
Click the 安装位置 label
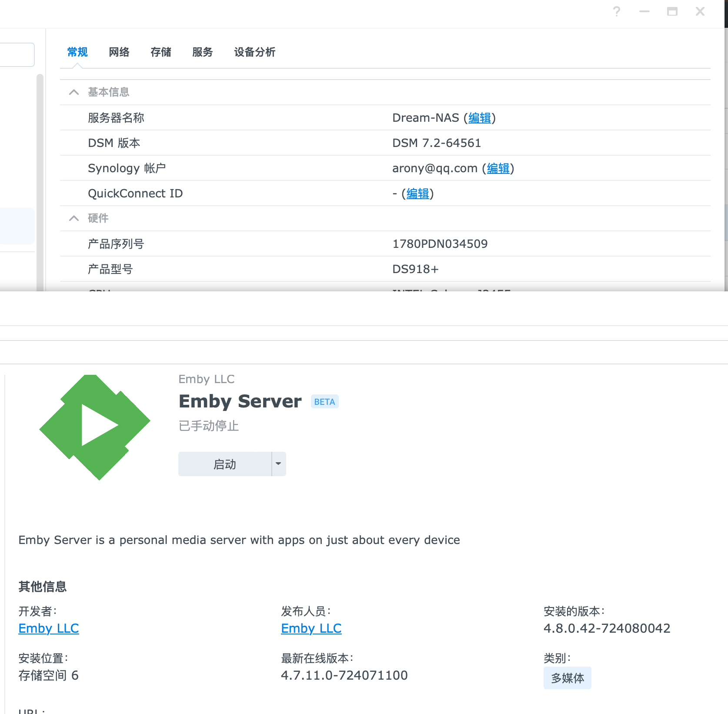[43, 658]
